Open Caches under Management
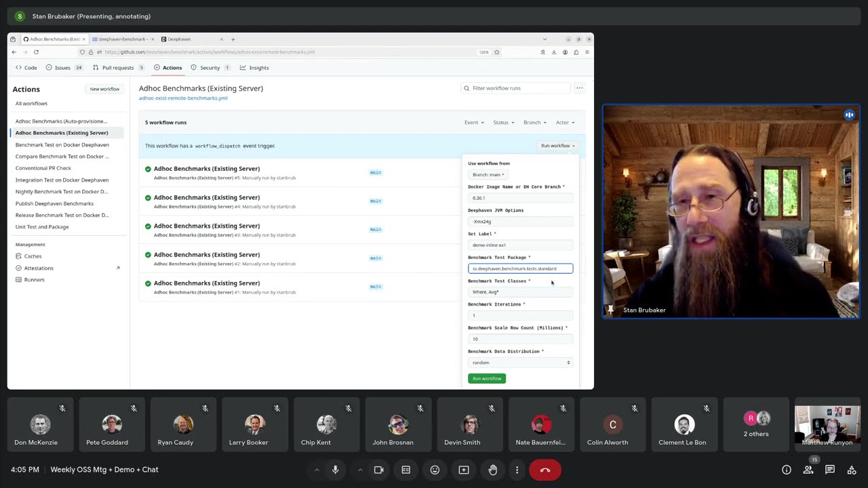The height and width of the screenshot is (488, 868). point(33,256)
